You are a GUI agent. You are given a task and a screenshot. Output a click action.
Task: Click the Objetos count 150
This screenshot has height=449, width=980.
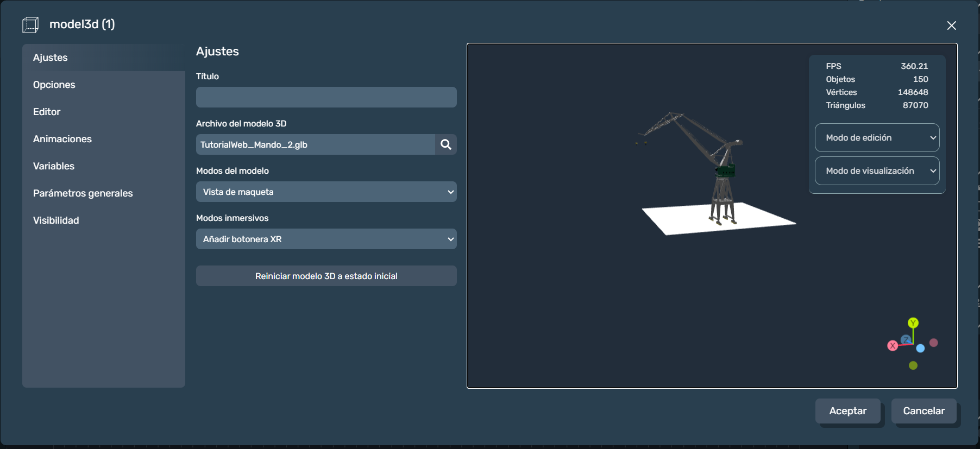tap(920, 79)
